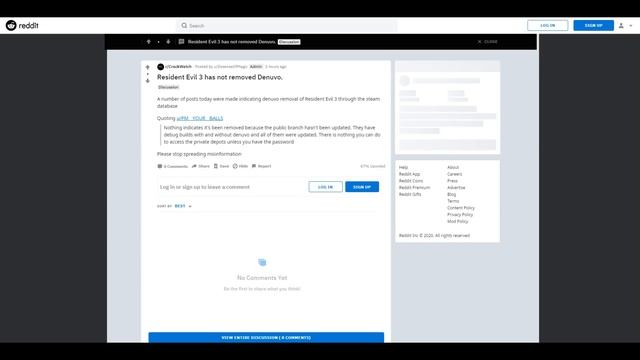Screen dimensions: 640x360
Task: Click the post-type icon in the black title bar
Action: pyautogui.click(x=181, y=42)
